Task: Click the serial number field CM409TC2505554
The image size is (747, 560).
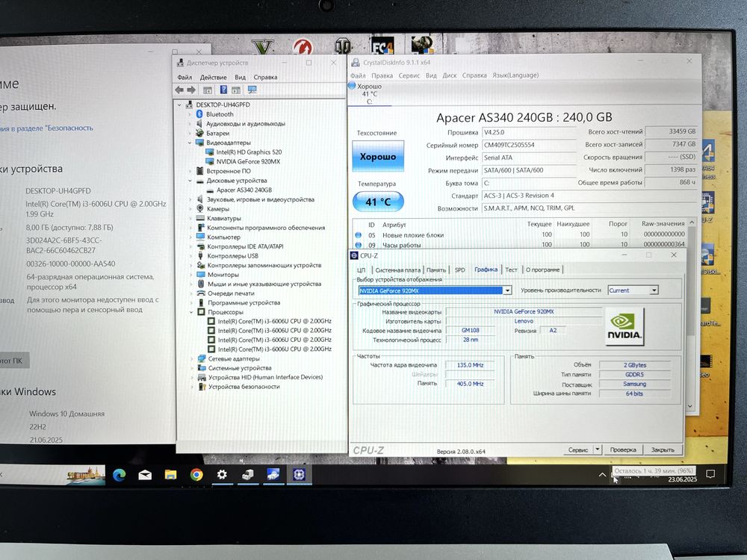Action: click(529, 145)
